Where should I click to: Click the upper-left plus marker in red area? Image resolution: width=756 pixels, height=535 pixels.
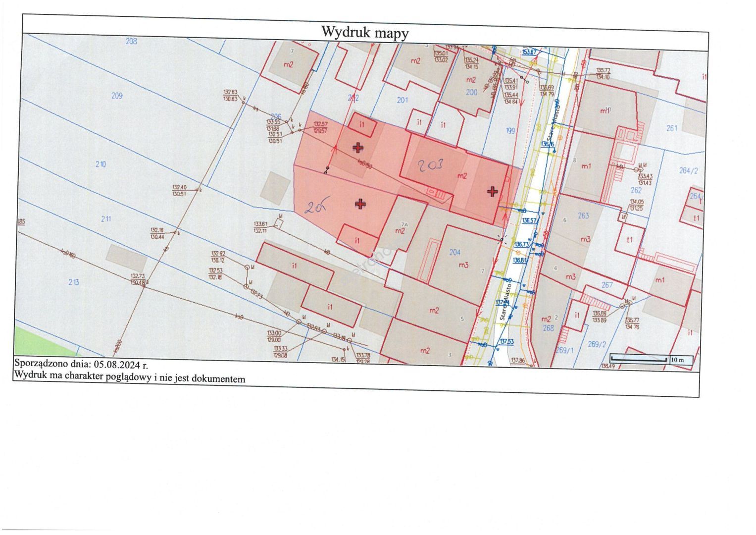(x=357, y=148)
